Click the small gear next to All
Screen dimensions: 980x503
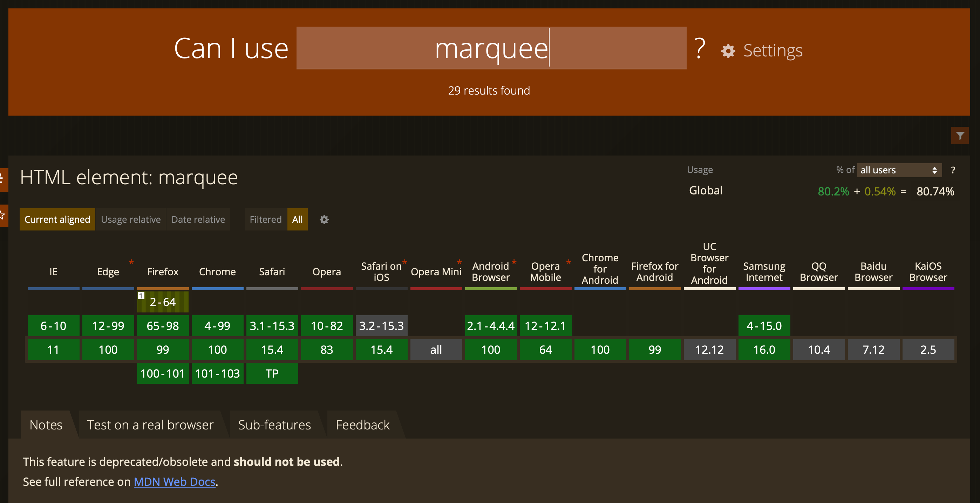324,219
